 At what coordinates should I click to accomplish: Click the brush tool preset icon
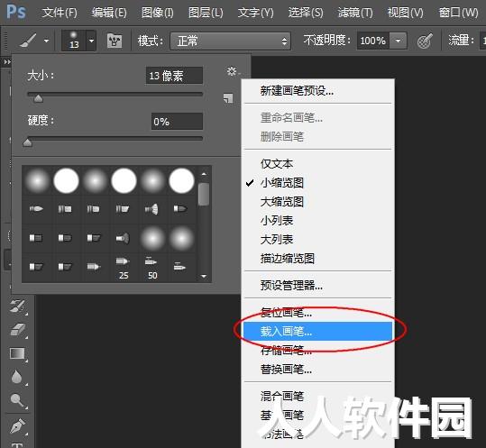[x=28, y=41]
